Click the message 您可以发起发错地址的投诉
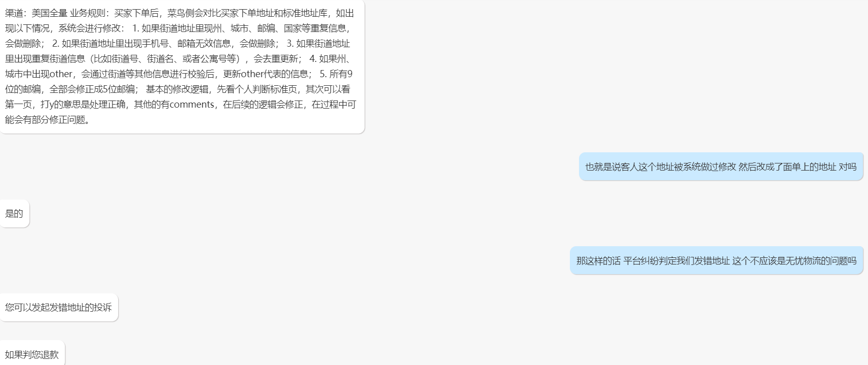This screenshot has width=868, height=365. click(58, 308)
